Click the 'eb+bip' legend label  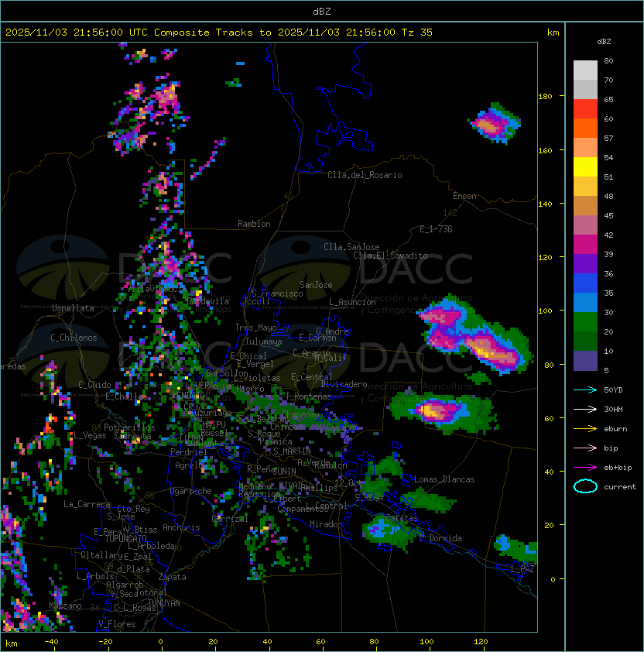pyautogui.click(x=618, y=468)
